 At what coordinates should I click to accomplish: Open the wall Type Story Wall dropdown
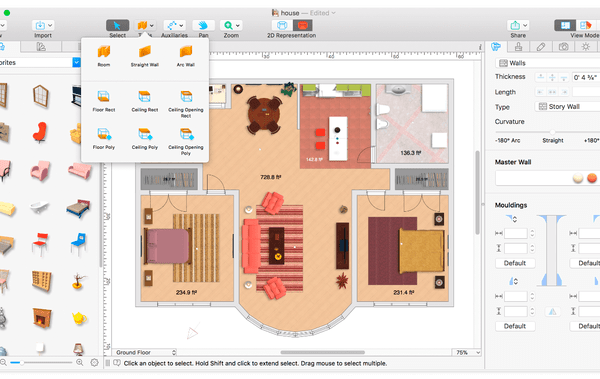point(567,106)
